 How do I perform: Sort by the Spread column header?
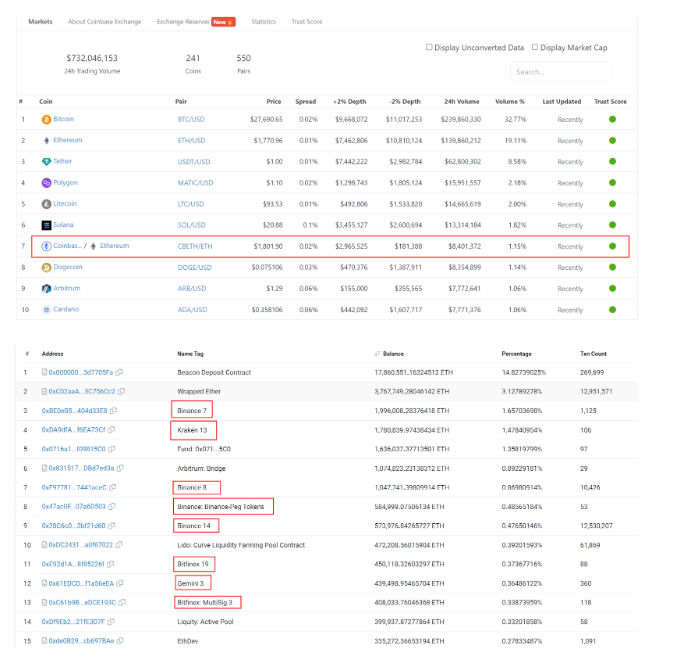306,101
